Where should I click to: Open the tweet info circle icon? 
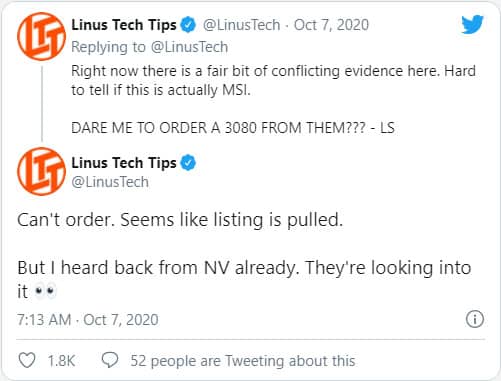(x=475, y=319)
